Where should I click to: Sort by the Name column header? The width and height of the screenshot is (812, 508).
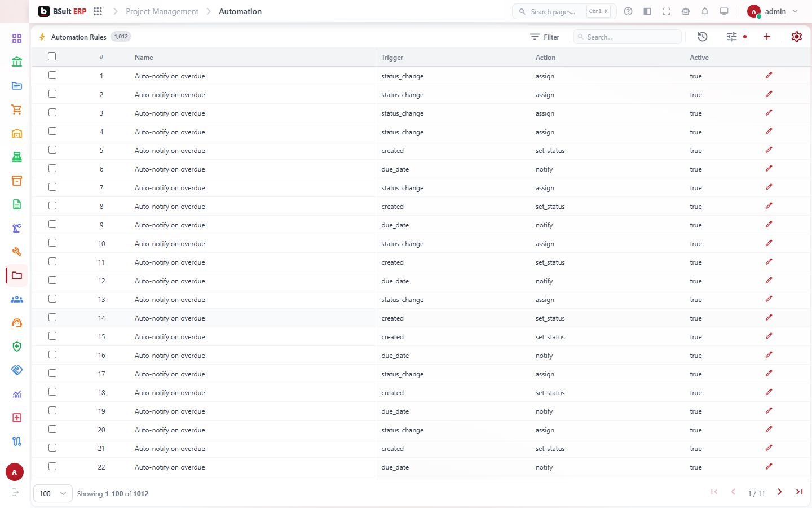(144, 58)
